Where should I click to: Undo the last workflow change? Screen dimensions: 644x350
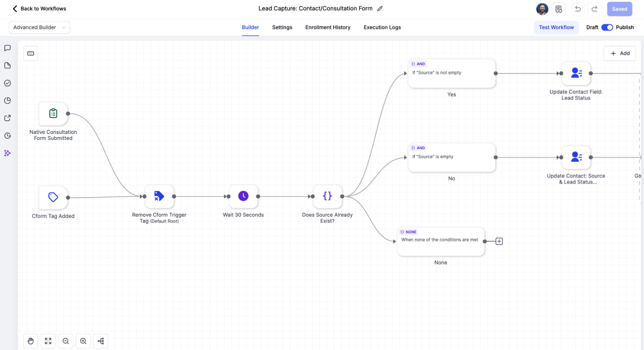tap(578, 9)
